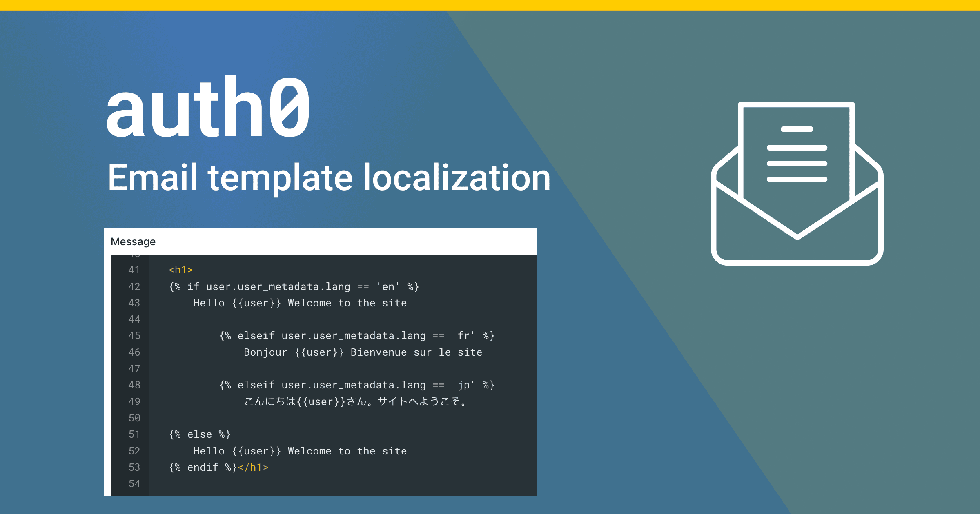980x514 pixels.
Task: Click the Bonjour Bienvenue sur le site line
Action: (x=363, y=352)
